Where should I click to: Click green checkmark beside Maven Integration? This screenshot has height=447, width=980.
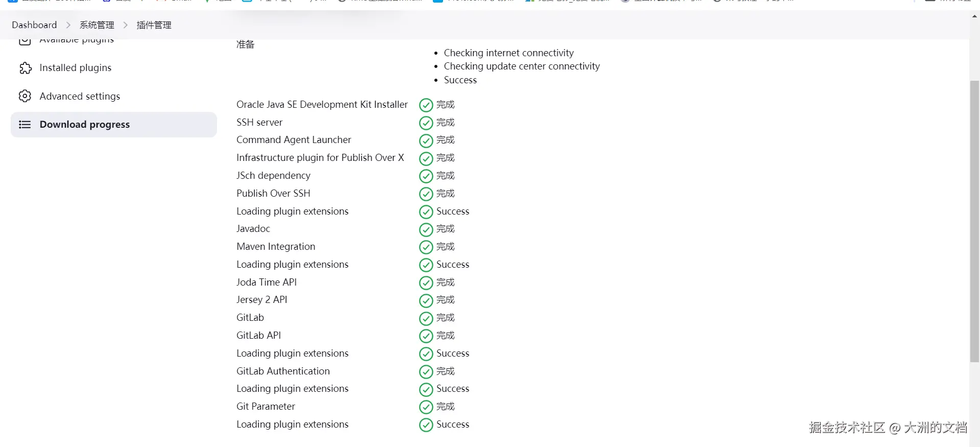coord(426,247)
